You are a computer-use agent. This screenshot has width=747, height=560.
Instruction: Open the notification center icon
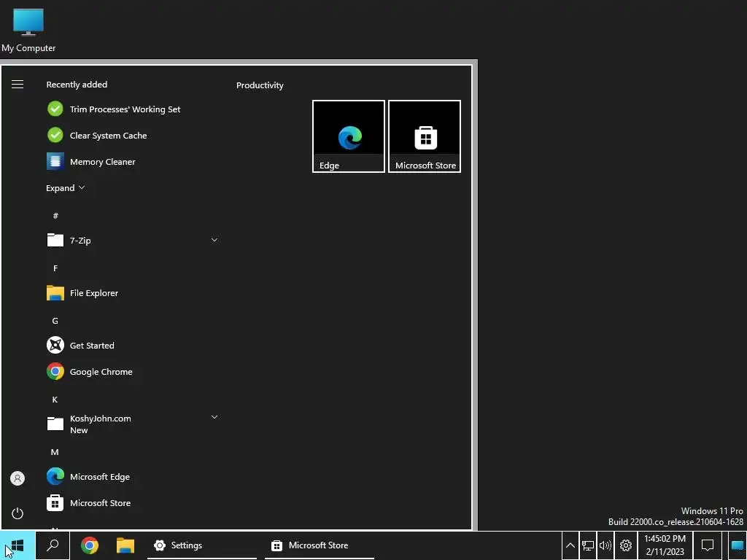coord(708,545)
